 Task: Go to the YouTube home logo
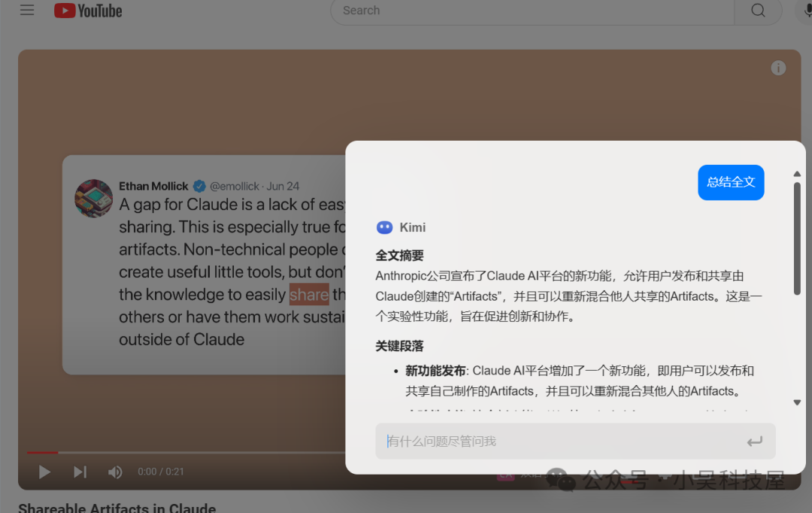(x=88, y=11)
